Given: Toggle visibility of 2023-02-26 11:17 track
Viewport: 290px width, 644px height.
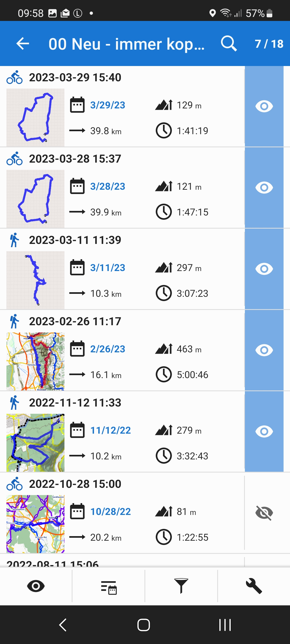Looking at the screenshot, I should click(x=264, y=350).
